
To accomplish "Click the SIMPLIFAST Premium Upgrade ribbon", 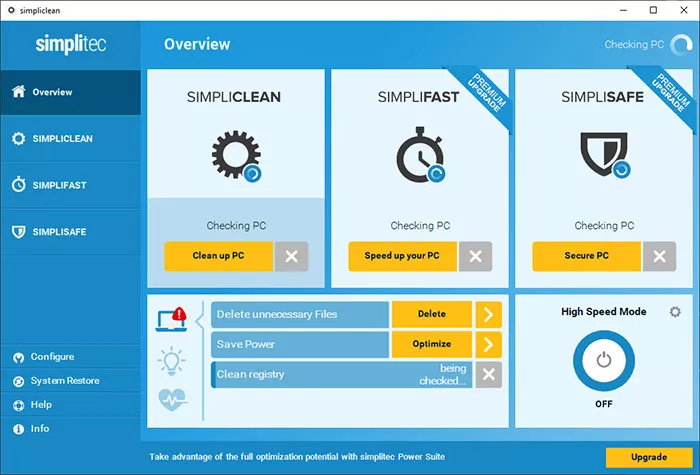I will pyautogui.click(x=486, y=94).
